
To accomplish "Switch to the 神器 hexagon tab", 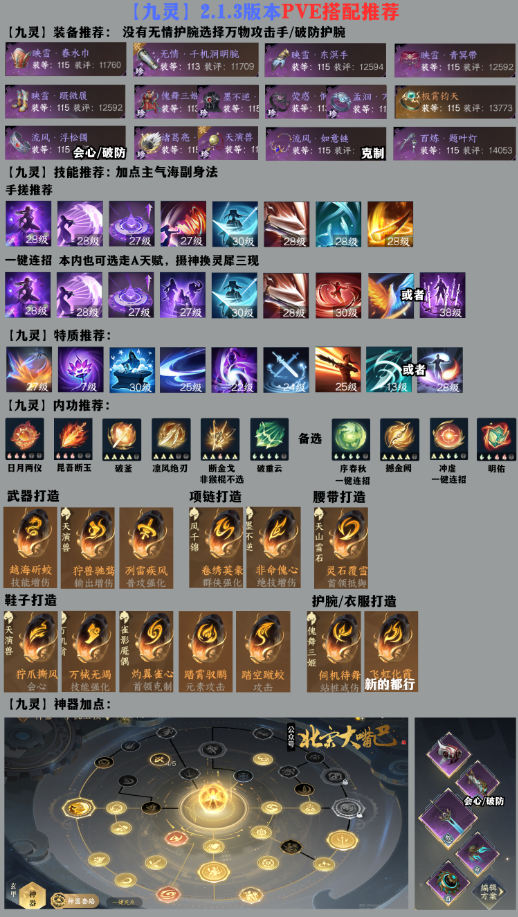I will [x=32, y=895].
